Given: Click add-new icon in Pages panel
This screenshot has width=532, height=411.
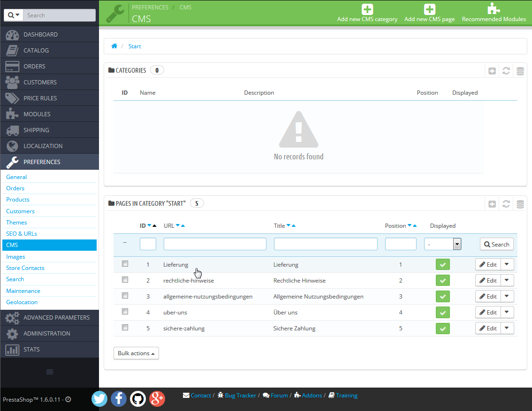Looking at the screenshot, I should tap(492, 204).
